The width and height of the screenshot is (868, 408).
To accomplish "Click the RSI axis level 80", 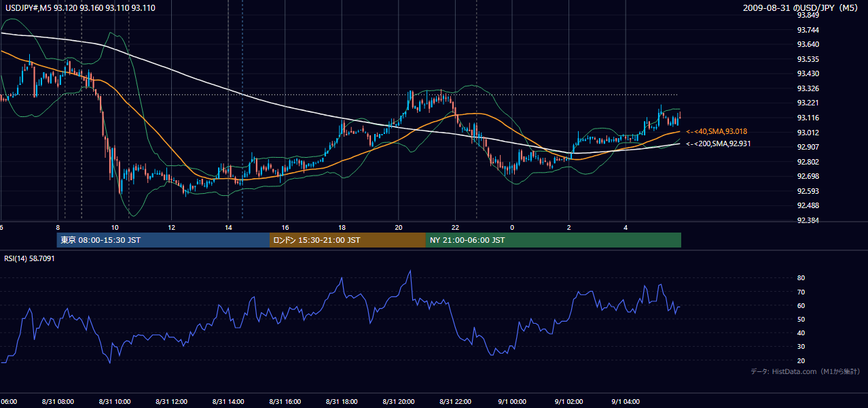I will (801, 278).
